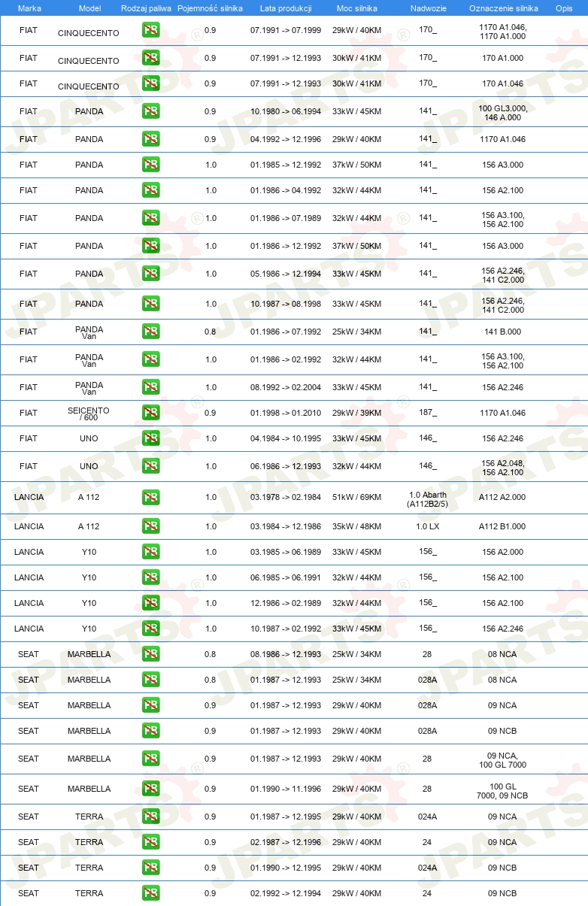Click fuel icon for Lancia A 112 Abarth row
The height and width of the screenshot is (906, 588).
(x=150, y=497)
